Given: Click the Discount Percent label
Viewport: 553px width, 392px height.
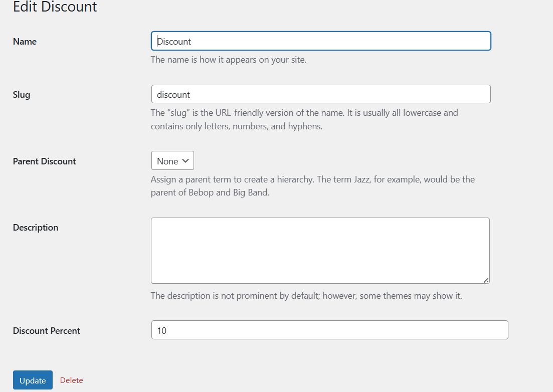Looking at the screenshot, I should point(47,331).
